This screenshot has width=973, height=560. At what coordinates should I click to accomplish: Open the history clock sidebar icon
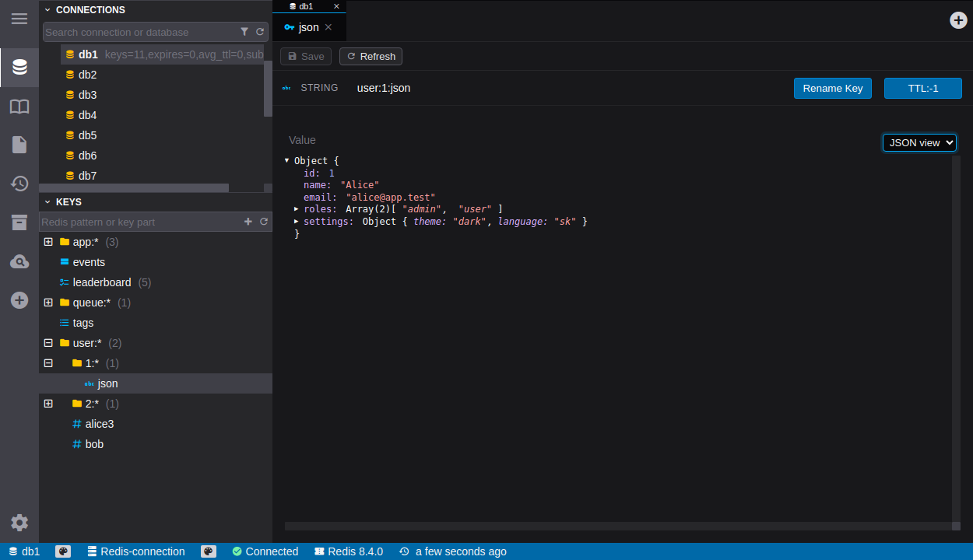click(19, 184)
